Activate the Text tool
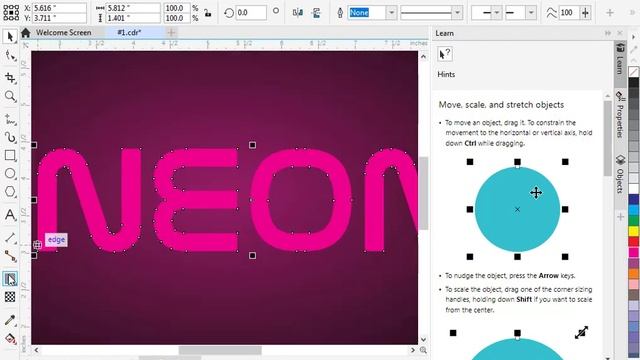 [10, 215]
